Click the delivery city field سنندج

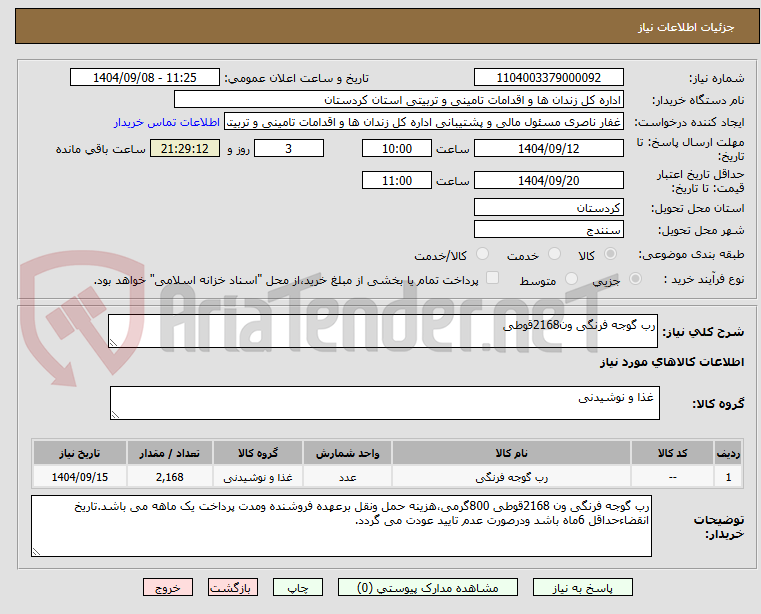tap(548, 230)
